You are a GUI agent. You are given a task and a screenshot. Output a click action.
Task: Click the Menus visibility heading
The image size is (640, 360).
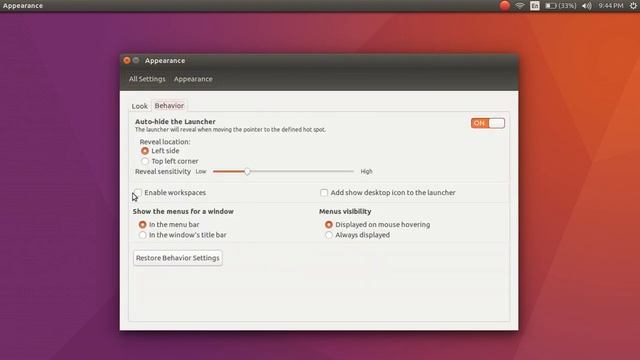pos(345,211)
